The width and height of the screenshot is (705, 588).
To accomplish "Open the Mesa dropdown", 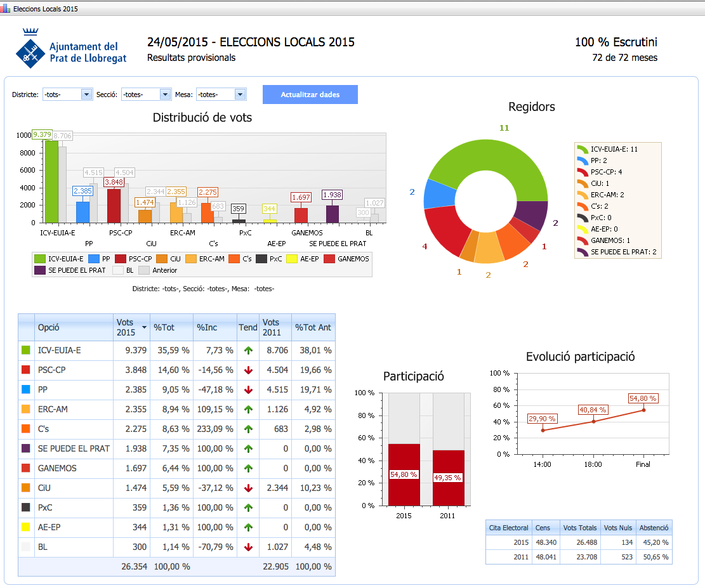I will [x=240, y=93].
